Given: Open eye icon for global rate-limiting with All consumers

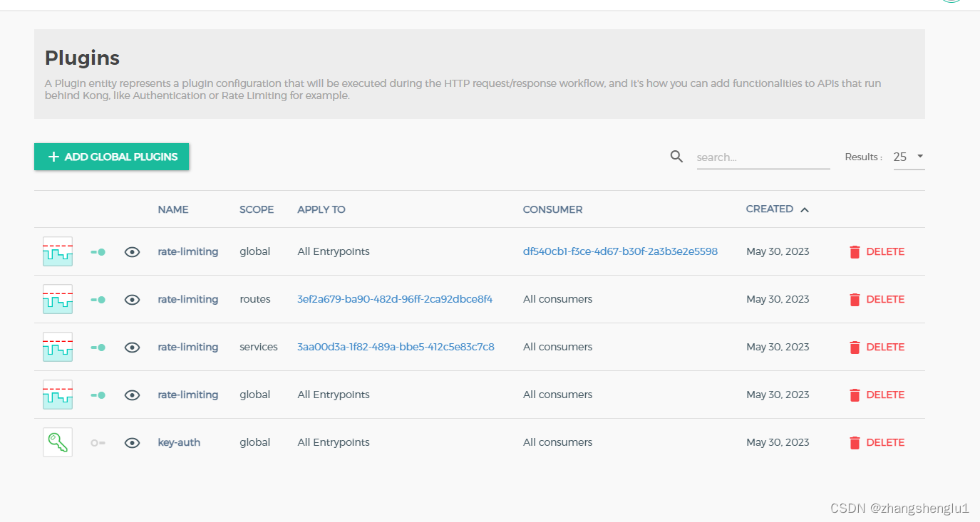Looking at the screenshot, I should [132, 395].
